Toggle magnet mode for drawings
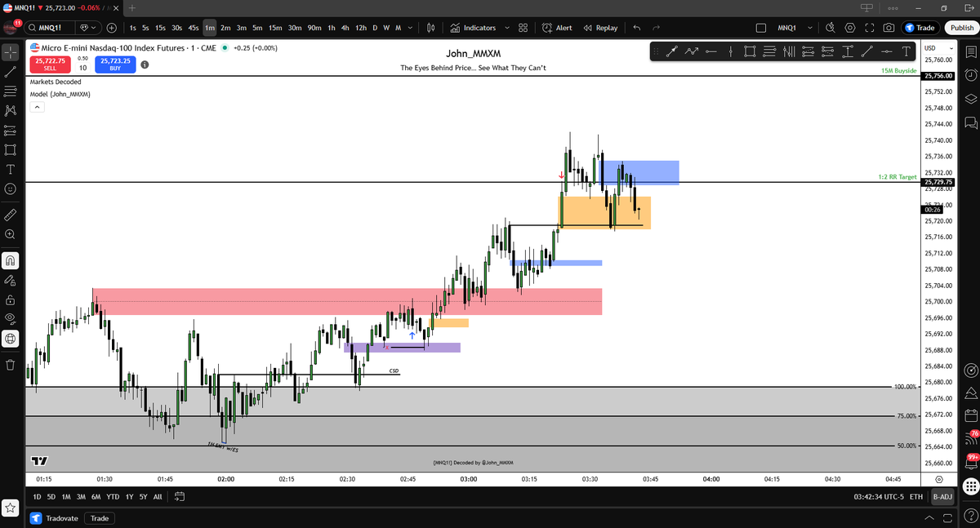980x528 pixels. pos(11,261)
